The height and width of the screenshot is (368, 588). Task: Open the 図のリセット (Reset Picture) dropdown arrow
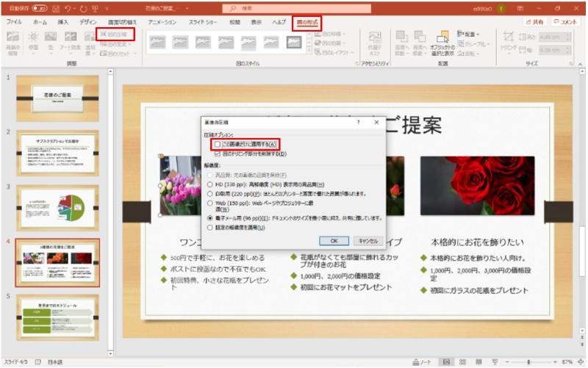[x=135, y=54]
